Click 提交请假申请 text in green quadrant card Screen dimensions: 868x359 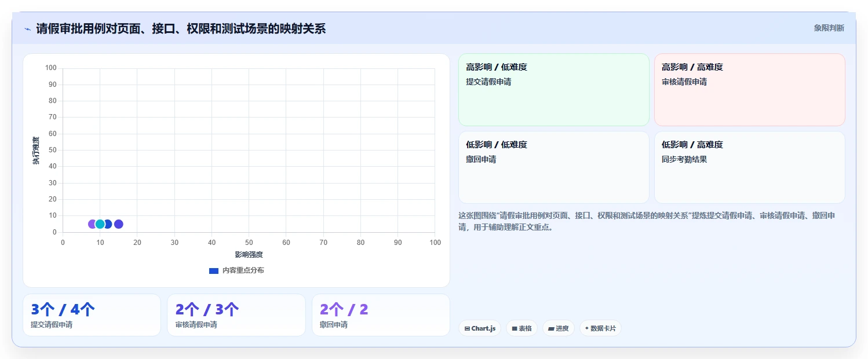(488, 82)
